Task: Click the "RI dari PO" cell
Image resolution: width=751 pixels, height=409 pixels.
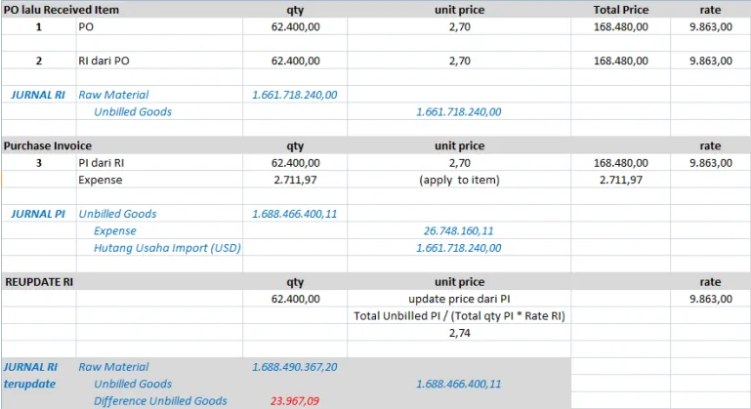Action: click(x=104, y=60)
